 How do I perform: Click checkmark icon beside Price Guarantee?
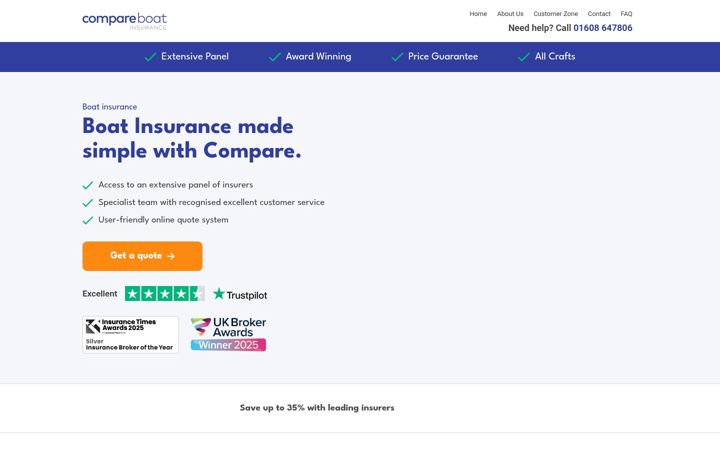[x=397, y=57]
